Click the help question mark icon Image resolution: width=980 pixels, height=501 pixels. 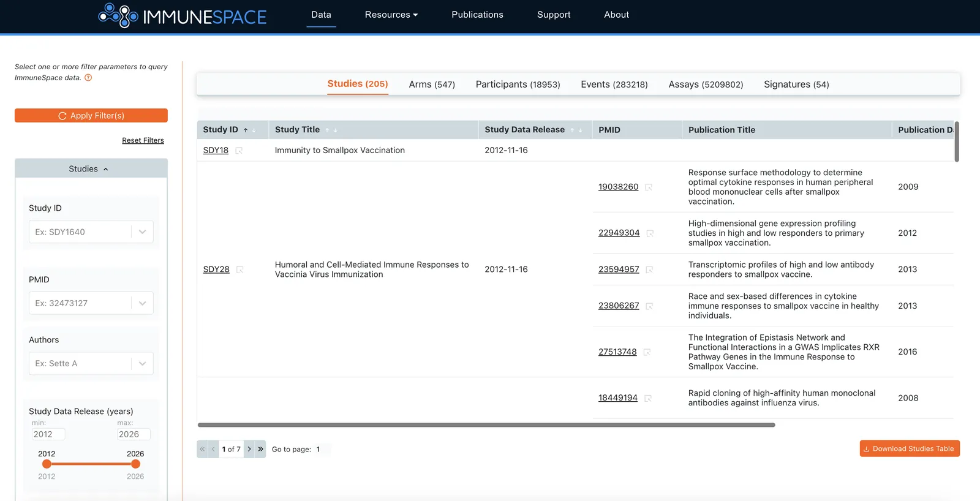tap(88, 78)
